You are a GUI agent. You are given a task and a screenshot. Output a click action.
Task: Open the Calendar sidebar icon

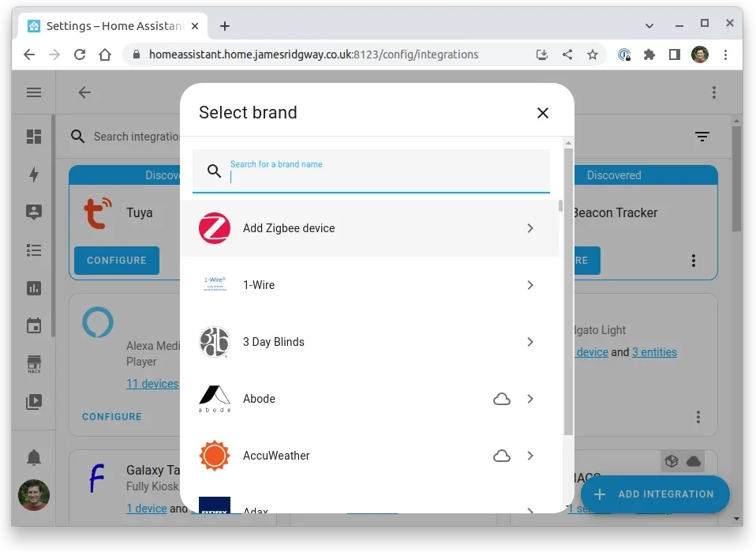click(34, 325)
